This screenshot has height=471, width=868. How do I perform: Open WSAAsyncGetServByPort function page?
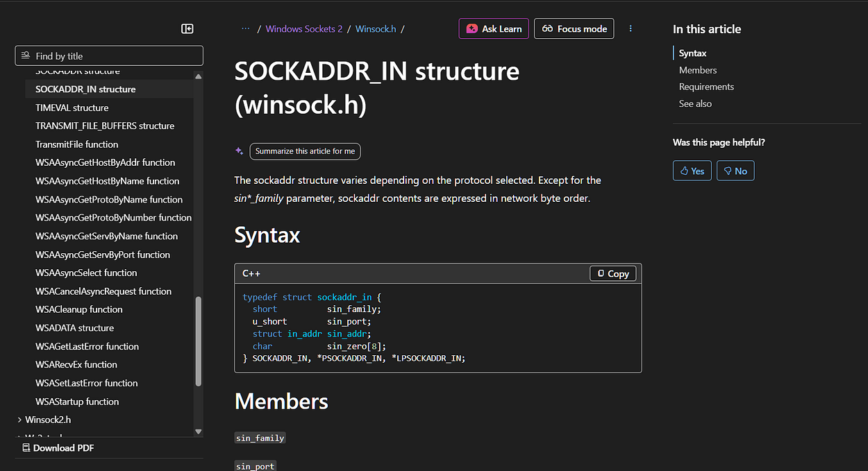point(103,255)
